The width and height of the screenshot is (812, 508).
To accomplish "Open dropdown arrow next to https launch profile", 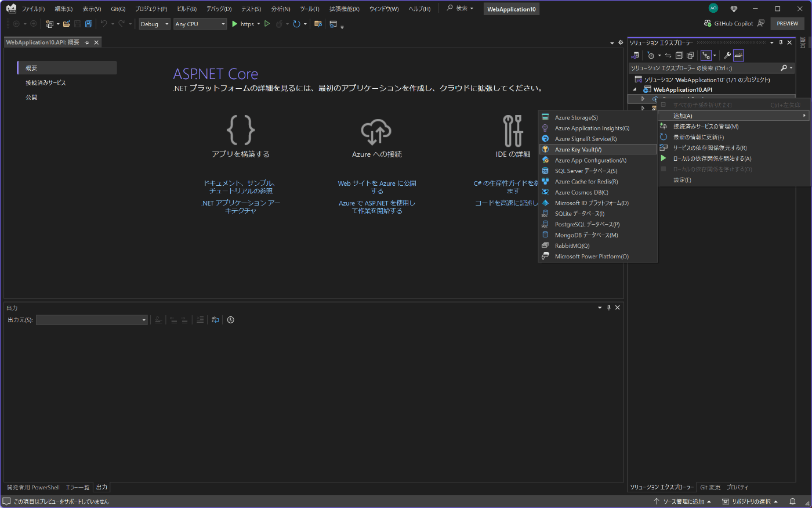I will click(x=259, y=24).
